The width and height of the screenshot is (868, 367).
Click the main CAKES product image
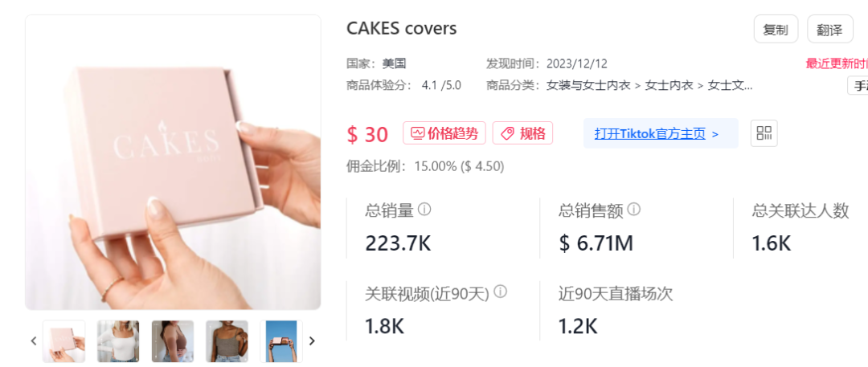point(173,162)
